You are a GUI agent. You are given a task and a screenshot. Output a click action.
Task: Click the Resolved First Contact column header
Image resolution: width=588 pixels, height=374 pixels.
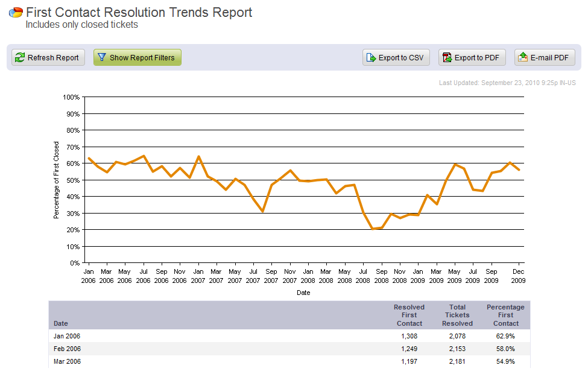409,315
